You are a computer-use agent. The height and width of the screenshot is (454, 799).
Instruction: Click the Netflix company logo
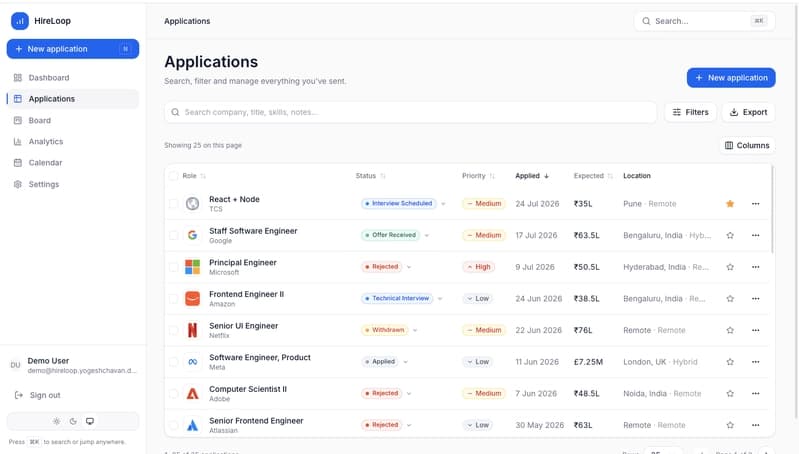tap(192, 330)
